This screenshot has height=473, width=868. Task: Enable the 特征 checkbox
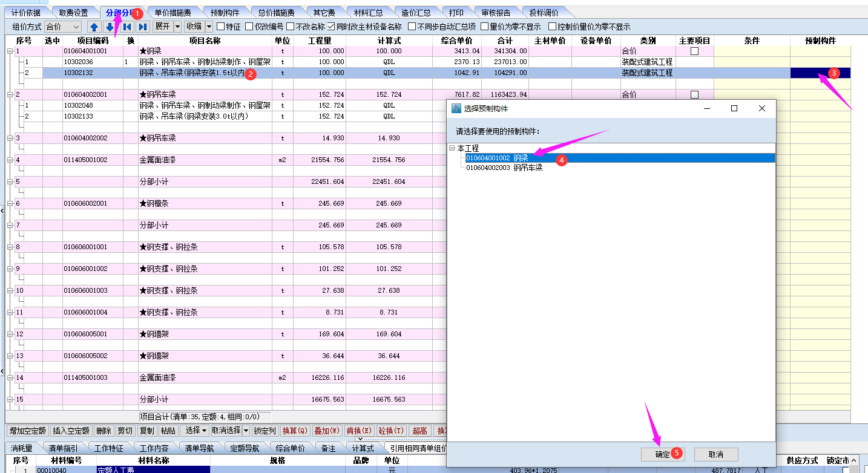click(x=220, y=27)
